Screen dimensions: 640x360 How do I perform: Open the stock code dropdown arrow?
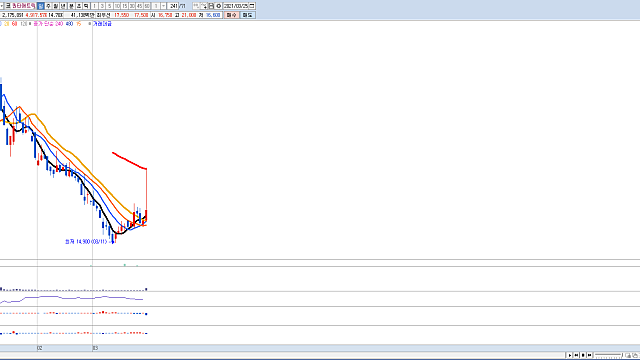(2, 6)
